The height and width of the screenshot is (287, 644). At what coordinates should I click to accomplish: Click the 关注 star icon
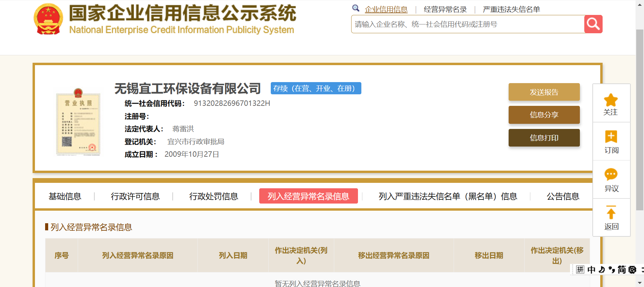[611, 100]
